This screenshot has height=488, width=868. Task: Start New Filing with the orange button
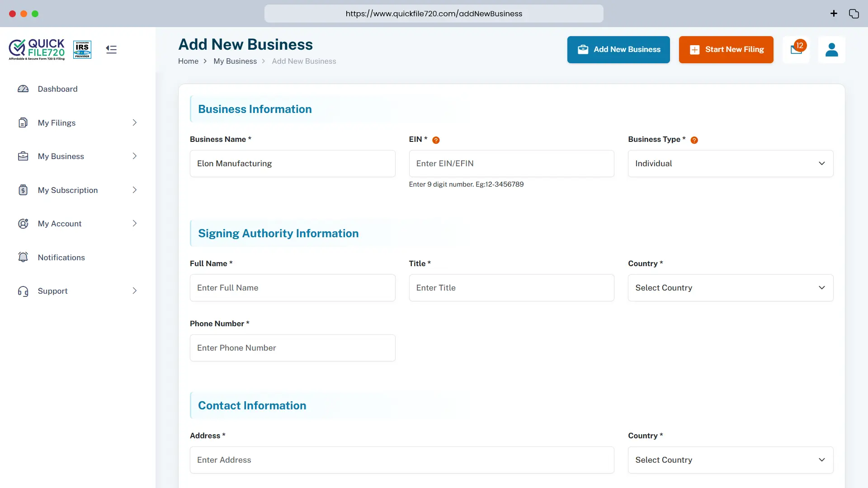click(726, 50)
